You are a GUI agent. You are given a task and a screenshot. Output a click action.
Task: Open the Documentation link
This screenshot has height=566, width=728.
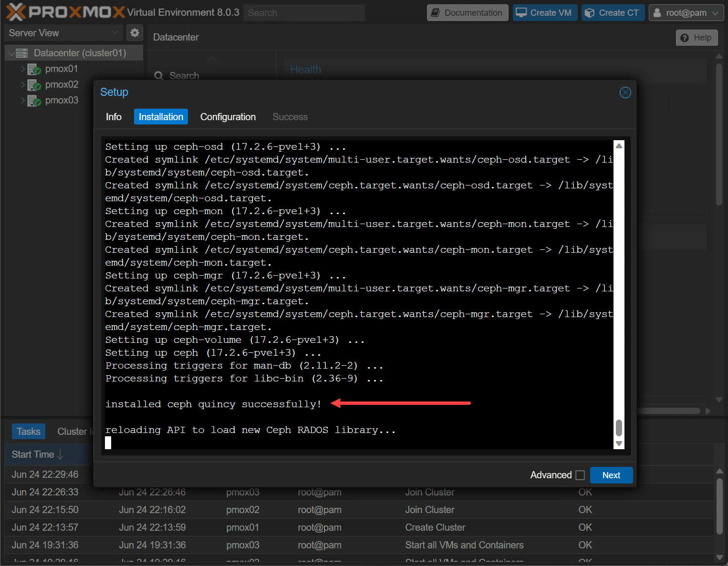pyautogui.click(x=467, y=13)
